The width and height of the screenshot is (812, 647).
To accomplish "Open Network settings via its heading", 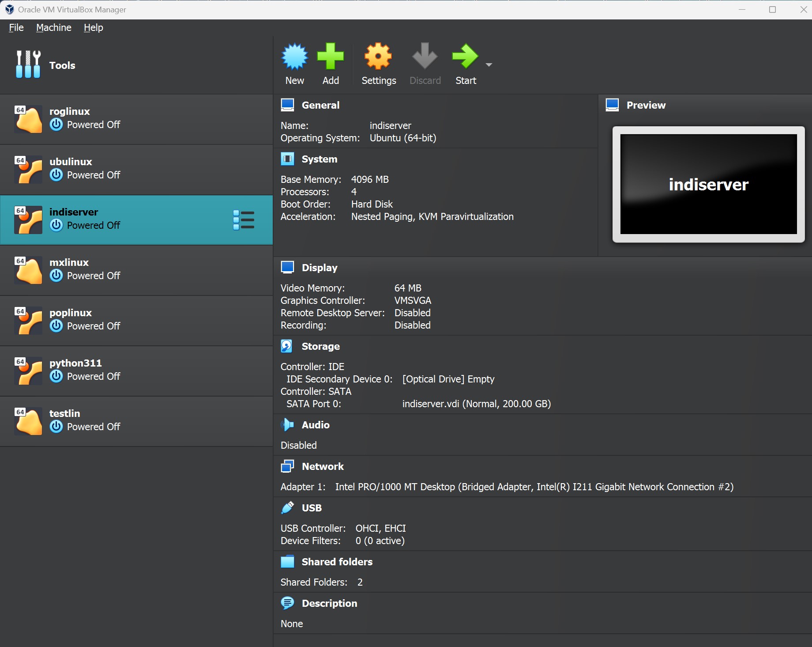I will point(323,466).
